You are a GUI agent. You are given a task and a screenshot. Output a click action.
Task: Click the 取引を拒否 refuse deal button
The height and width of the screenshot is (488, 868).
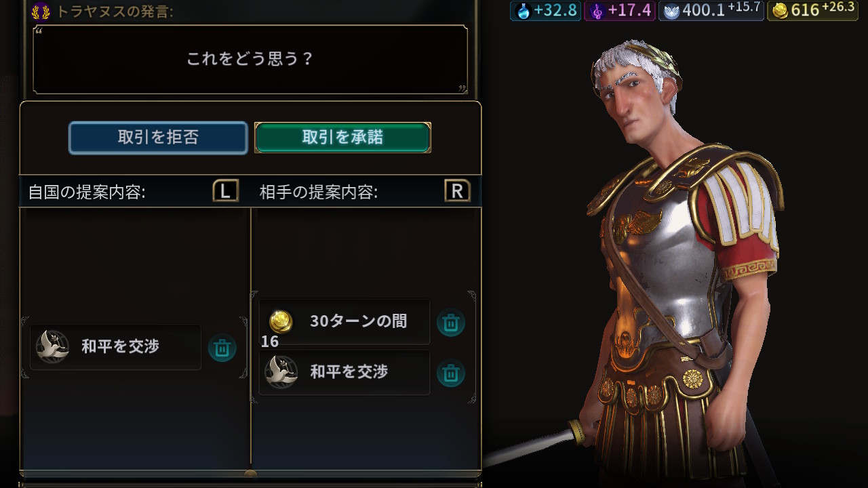(x=158, y=138)
